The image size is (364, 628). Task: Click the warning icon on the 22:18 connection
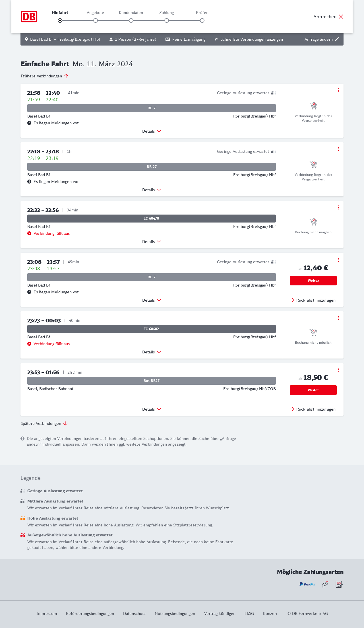[x=29, y=182]
